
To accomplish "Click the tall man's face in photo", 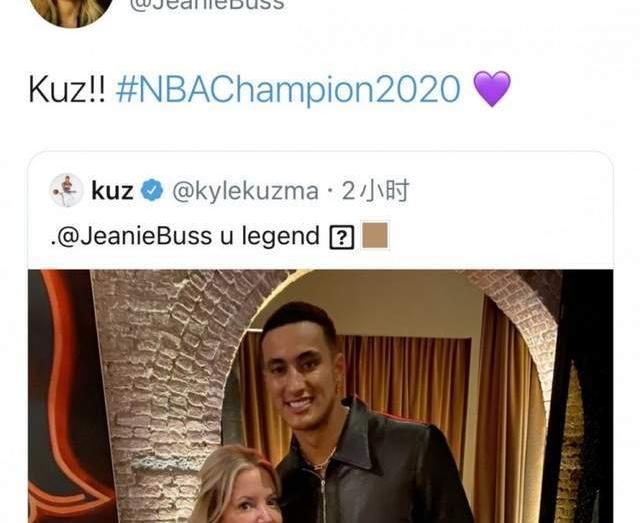I will (301, 370).
